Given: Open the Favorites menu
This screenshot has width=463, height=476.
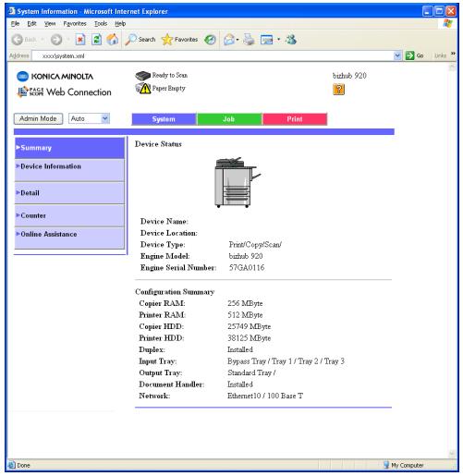Looking at the screenshot, I should click(75, 24).
